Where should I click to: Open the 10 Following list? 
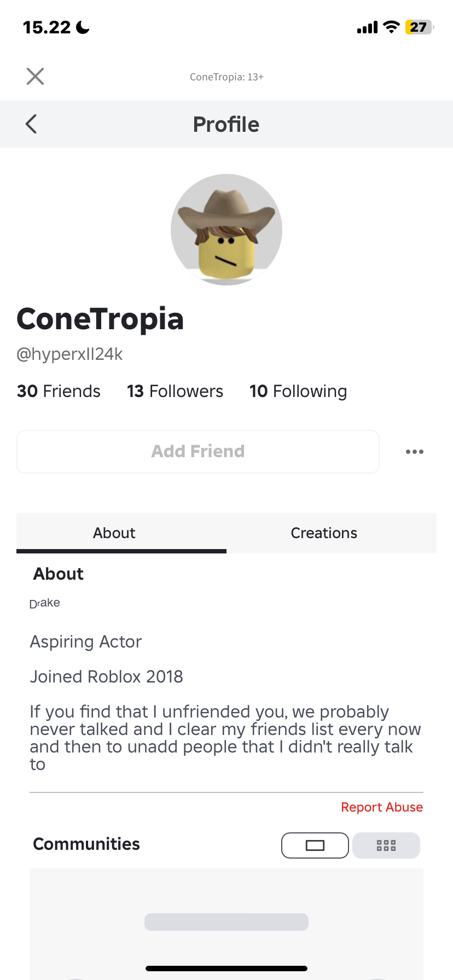(298, 392)
